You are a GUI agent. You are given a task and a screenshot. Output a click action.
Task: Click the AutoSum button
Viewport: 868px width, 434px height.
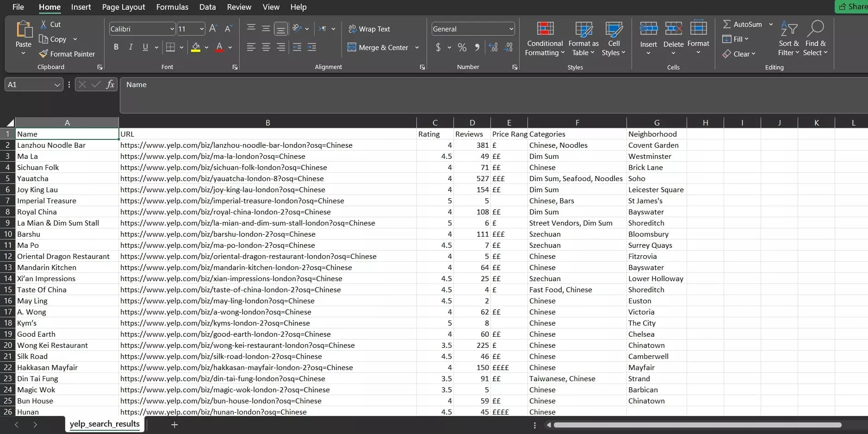click(x=742, y=24)
